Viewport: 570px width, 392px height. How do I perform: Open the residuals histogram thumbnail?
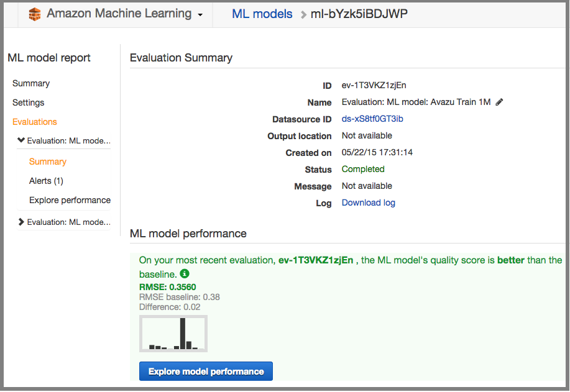pyautogui.click(x=173, y=334)
